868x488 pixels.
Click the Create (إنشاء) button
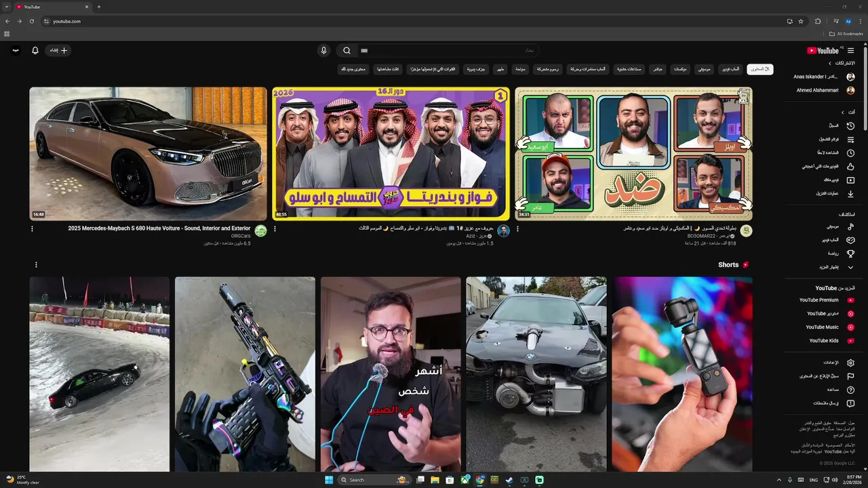59,50
